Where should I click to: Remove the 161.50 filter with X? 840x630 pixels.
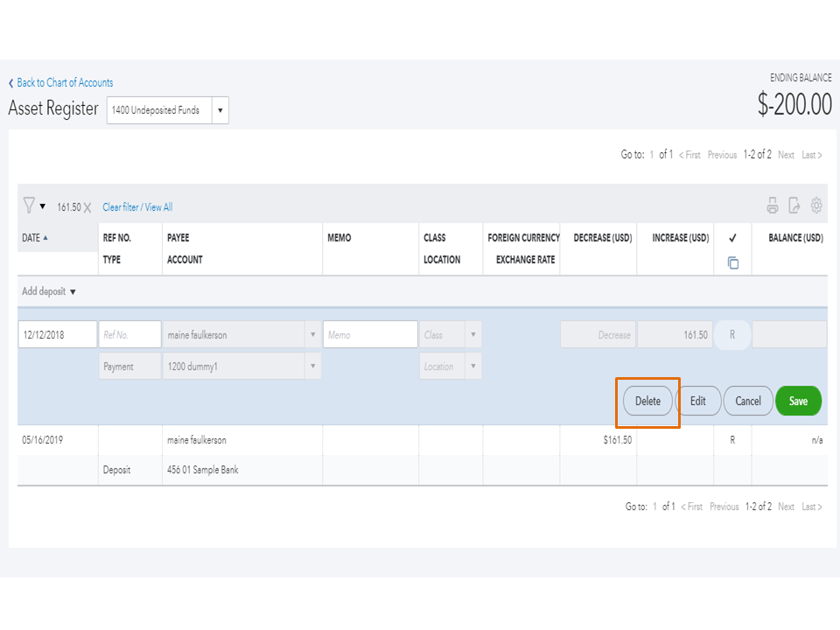[x=87, y=208]
